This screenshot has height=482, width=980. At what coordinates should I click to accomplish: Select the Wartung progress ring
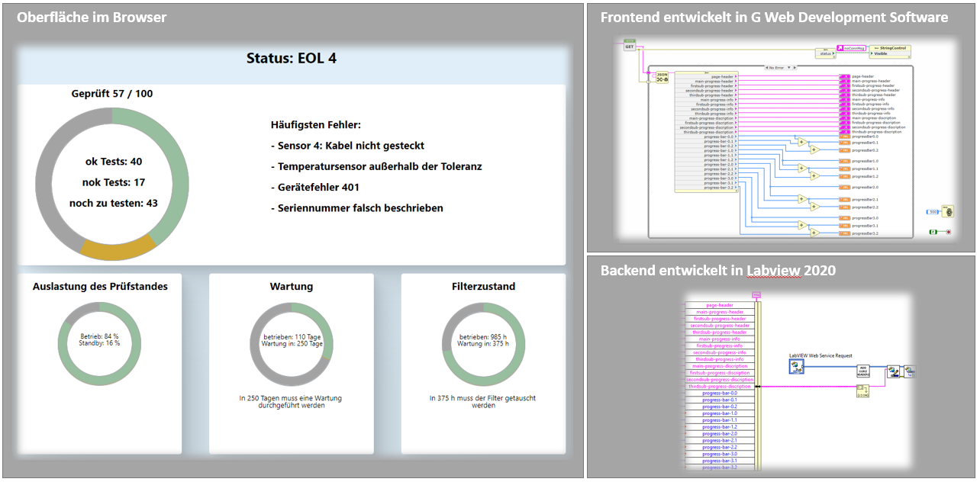tap(291, 344)
